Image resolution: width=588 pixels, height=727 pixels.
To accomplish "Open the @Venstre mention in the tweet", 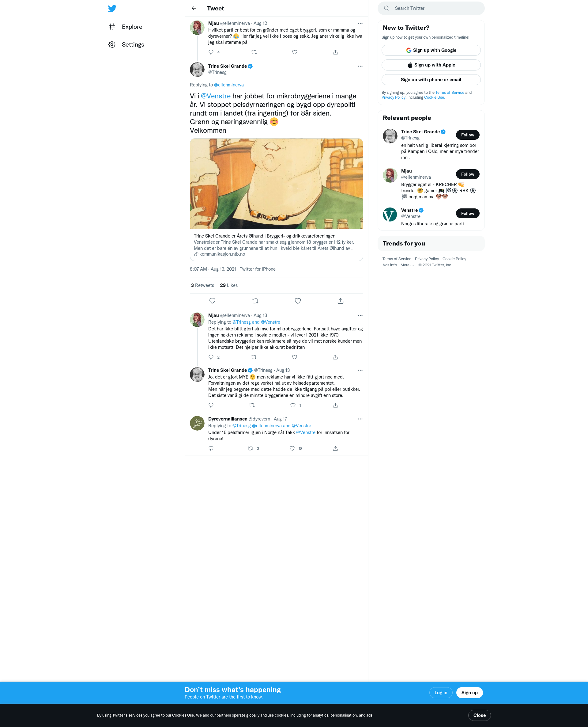I will [x=215, y=96].
